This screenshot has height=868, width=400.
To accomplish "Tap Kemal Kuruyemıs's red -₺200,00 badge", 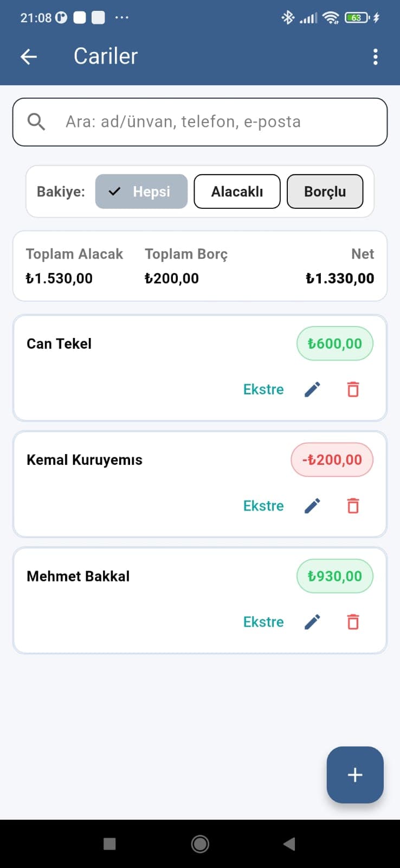I will point(332,460).
